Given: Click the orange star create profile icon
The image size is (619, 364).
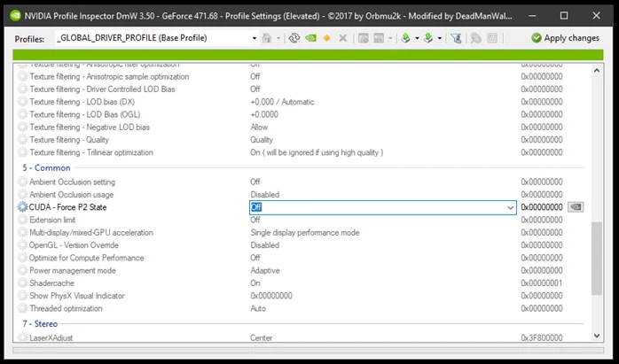Looking at the screenshot, I should [327, 38].
